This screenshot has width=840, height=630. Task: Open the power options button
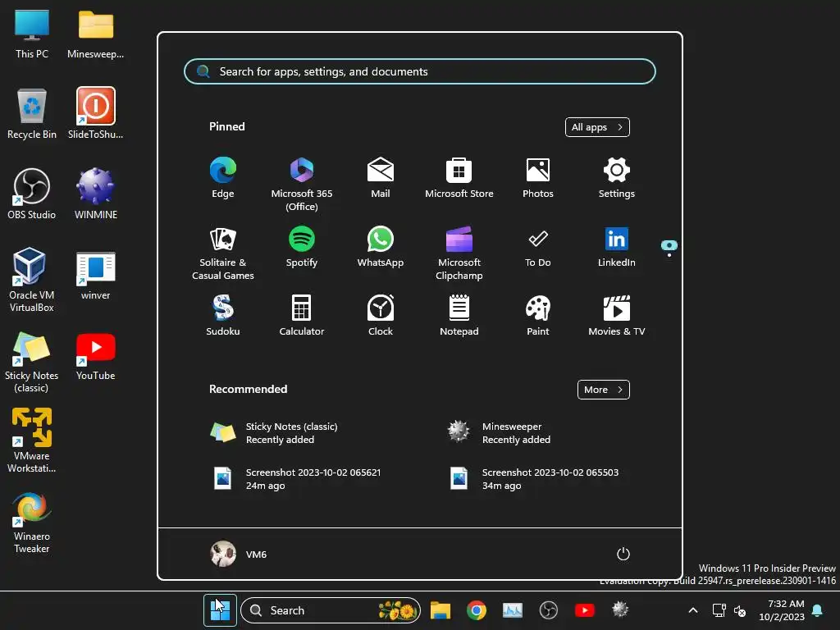point(623,554)
